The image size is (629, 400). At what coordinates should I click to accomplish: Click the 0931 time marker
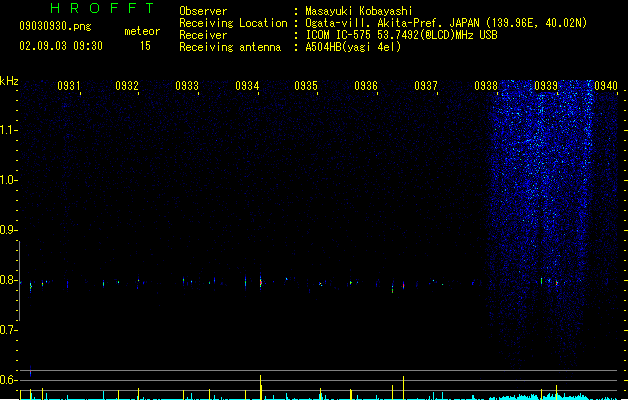point(69,86)
